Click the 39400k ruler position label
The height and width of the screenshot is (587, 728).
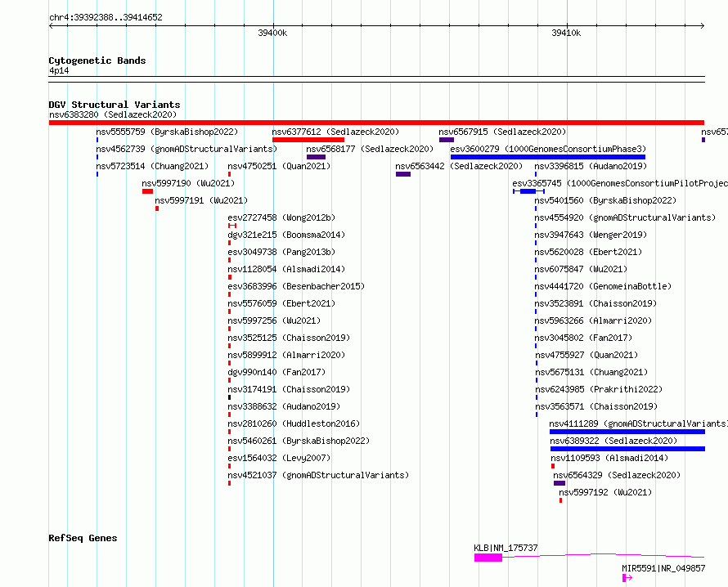[x=272, y=33]
